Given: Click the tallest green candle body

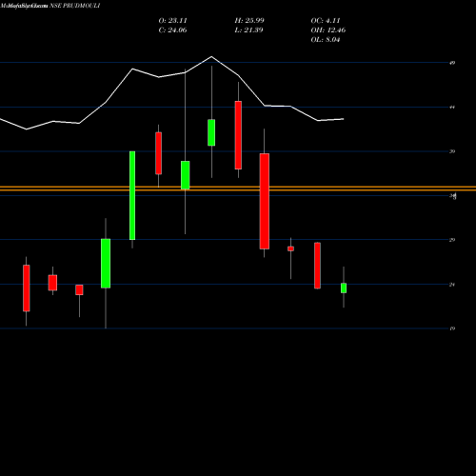Looking at the screenshot, I should (x=132, y=195).
